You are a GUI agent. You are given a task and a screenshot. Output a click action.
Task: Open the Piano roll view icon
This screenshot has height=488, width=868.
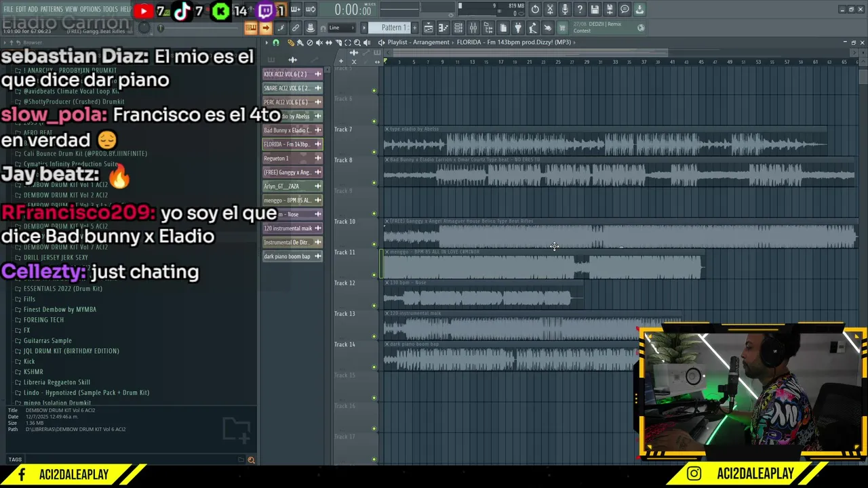[x=443, y=28]
